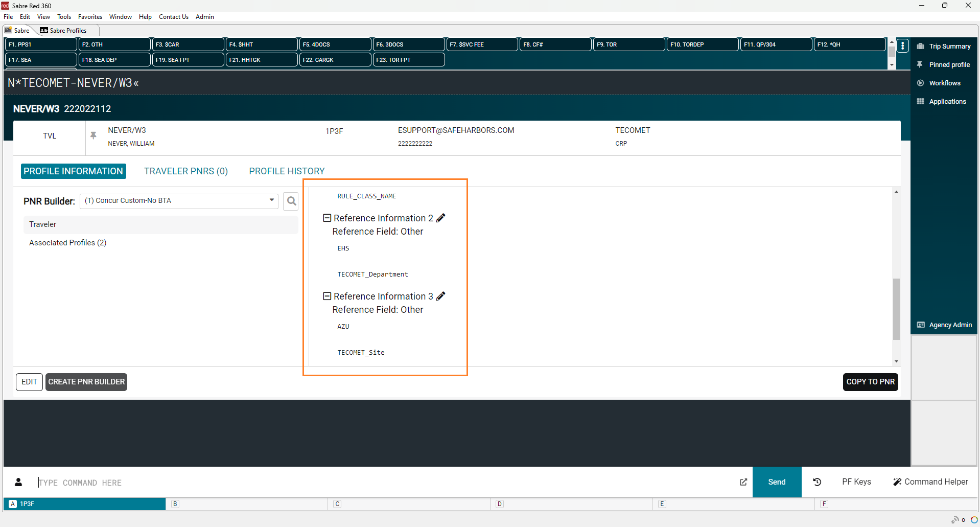Click the ESUPPORT@SAFEHARBORS.COM email text
Viewport: 980px width, 527px height.
pos(456,130)
